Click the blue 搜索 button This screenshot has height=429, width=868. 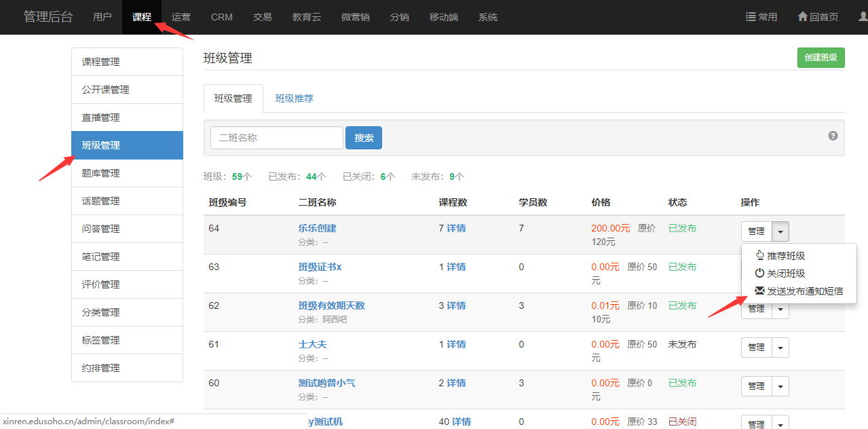tap(364, 138)
